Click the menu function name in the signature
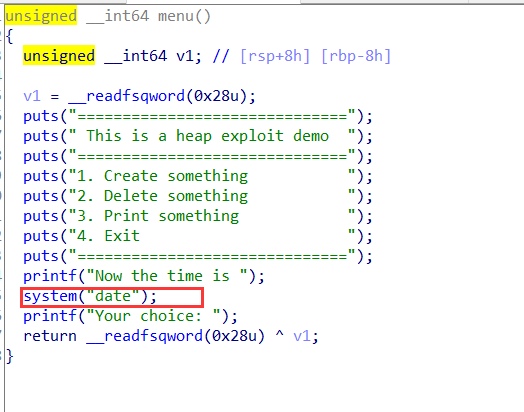 point(175,16)
